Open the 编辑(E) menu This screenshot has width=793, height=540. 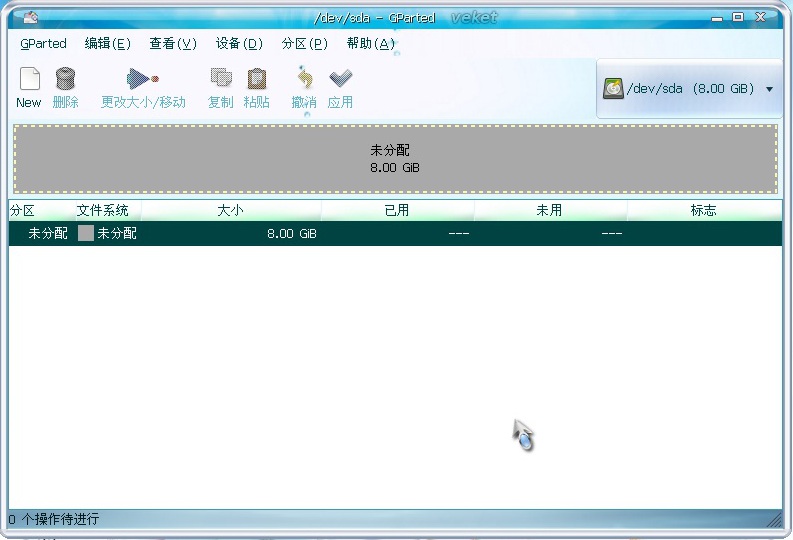[107, 44]
